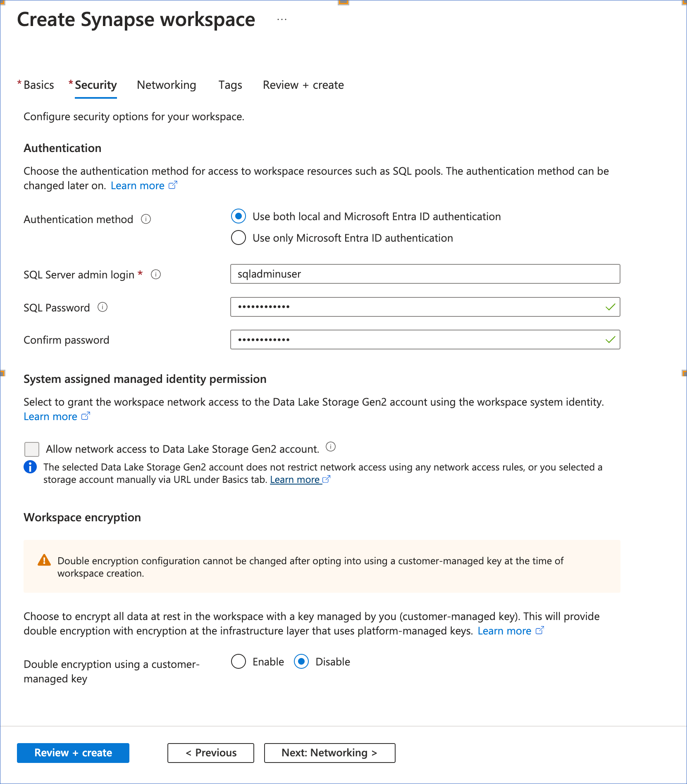Click the Previous button
The image size is (687, 784).
point(211,753)
